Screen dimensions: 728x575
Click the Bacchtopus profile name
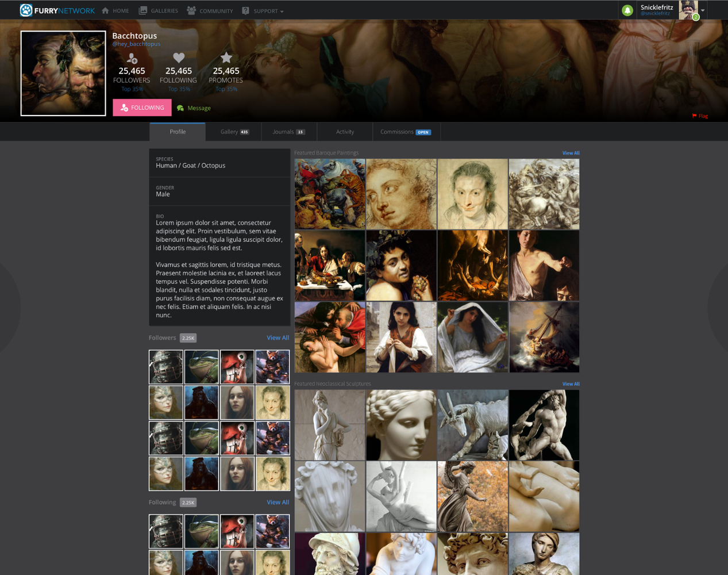pyautogui.click(x=134, y=36)
